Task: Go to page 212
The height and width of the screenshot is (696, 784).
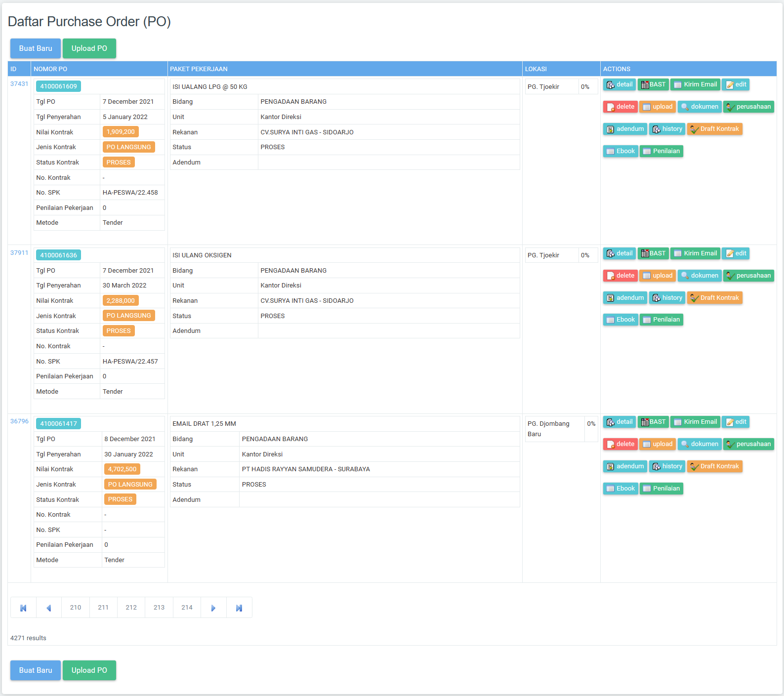Action: (x=131, y=608)
